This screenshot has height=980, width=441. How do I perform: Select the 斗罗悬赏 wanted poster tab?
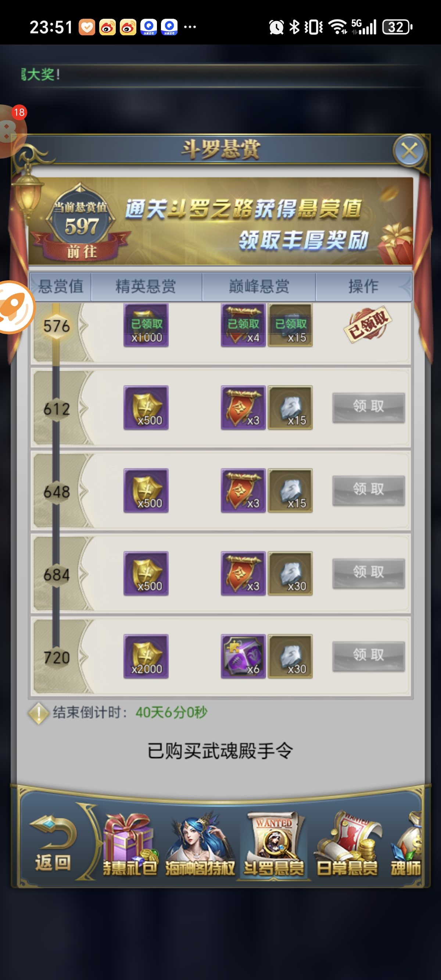tap(274, 845)
